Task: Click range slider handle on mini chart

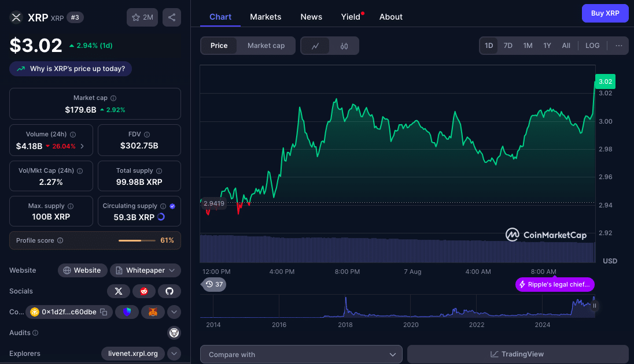Action: tap(595, 306)
